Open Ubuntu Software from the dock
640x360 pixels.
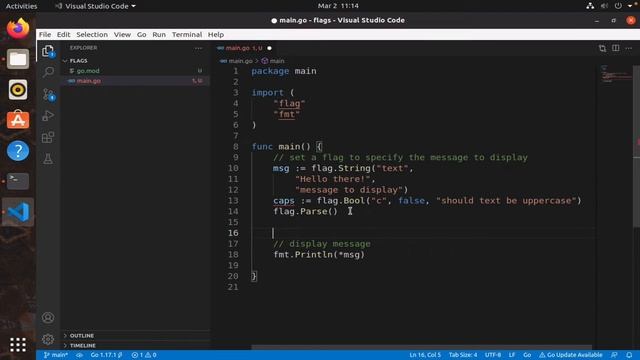18,120
